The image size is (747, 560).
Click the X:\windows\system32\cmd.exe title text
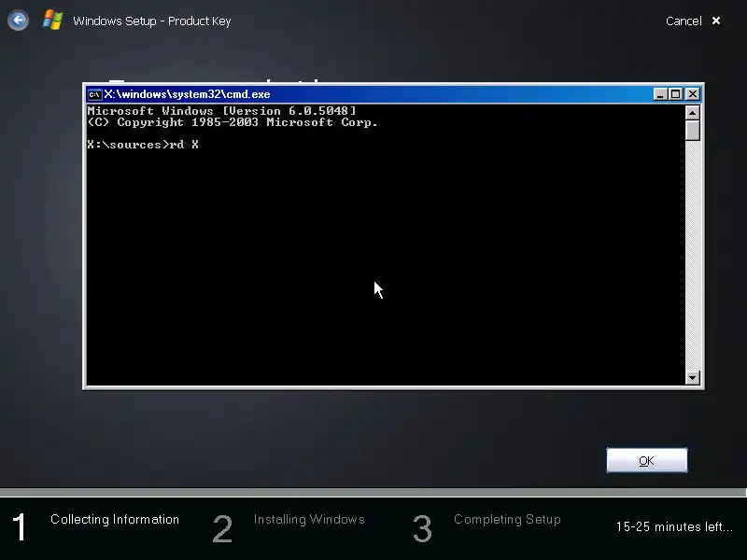[x=187, y=94]
